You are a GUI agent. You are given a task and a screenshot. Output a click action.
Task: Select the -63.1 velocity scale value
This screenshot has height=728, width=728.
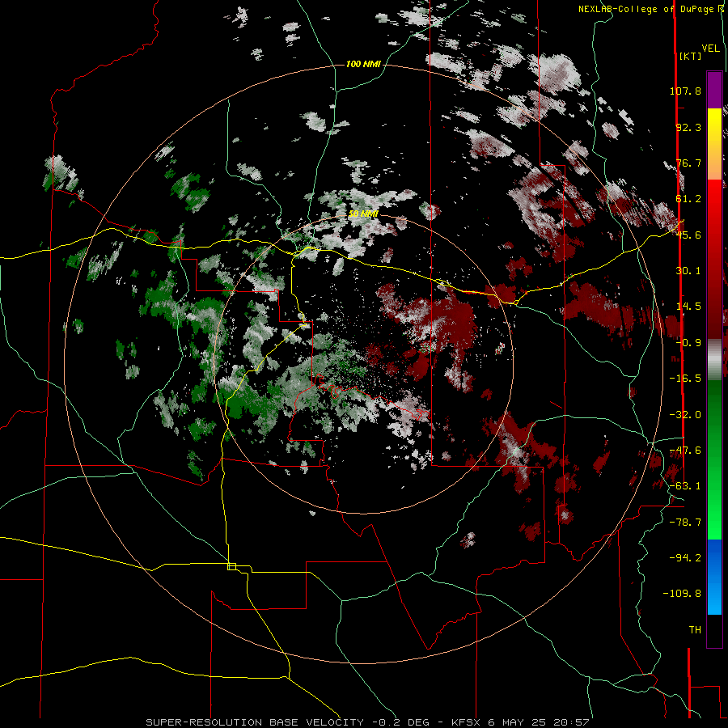pyautogui.click(x=685, y=486)
